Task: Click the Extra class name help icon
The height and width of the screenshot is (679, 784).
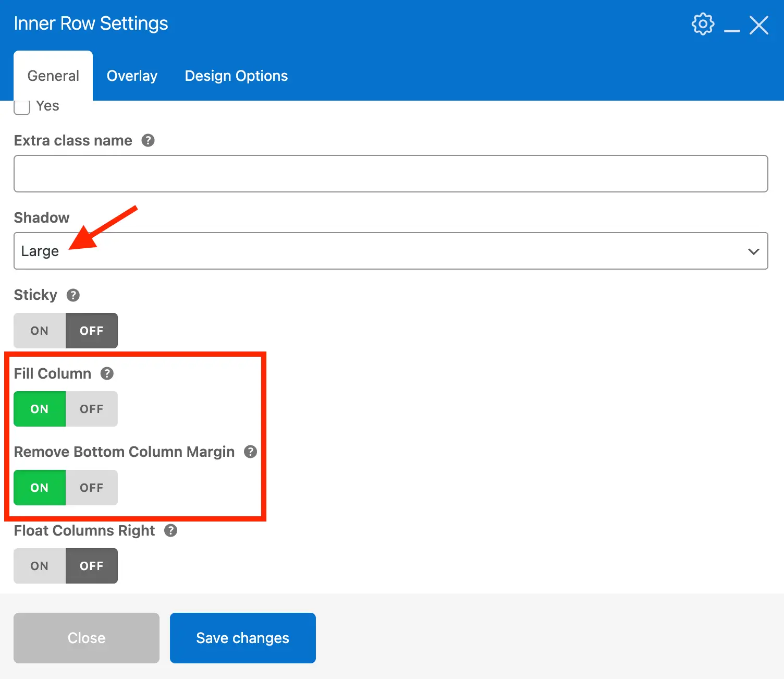Action: pyautogui.click(x=148, y=140)
